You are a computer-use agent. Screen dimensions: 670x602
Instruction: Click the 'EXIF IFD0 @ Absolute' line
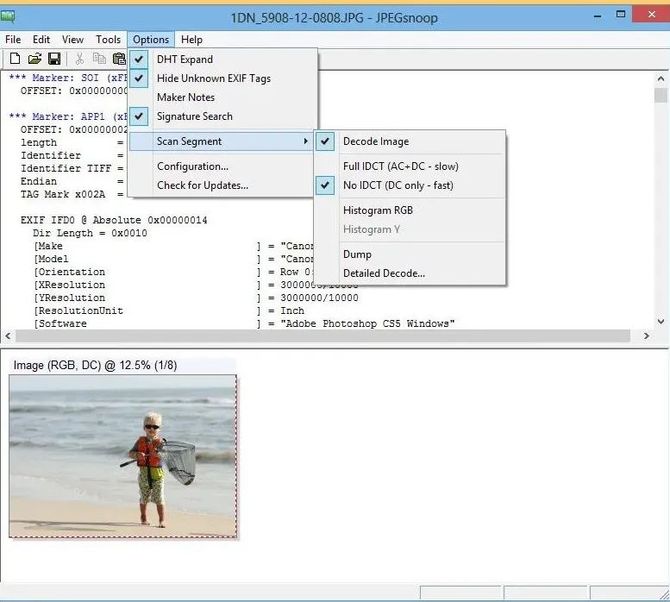coord(114,220)
